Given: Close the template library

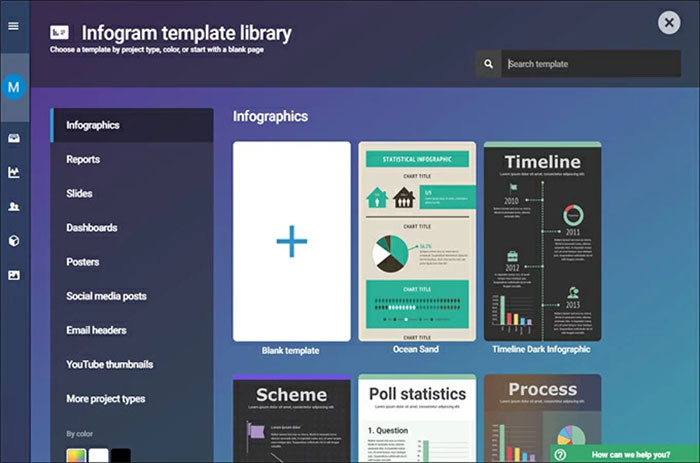Looking at the screenshot, I should click(x=669, y=22).
